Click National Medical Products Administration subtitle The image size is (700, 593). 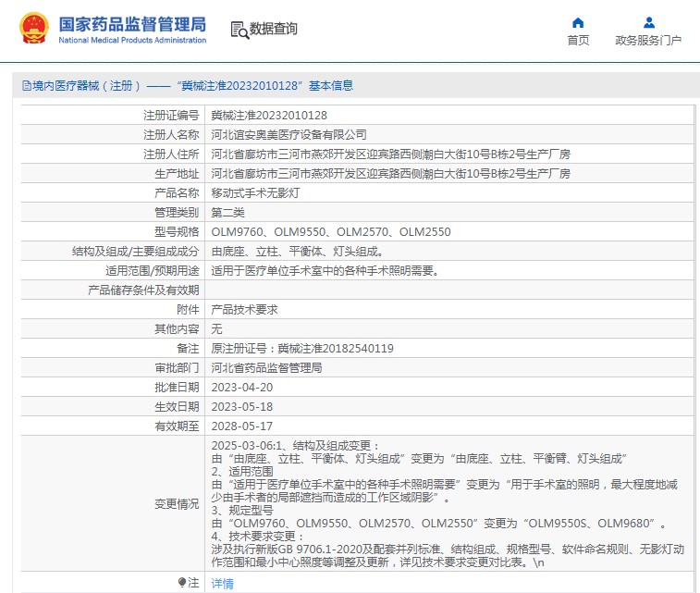click(132, 40)
